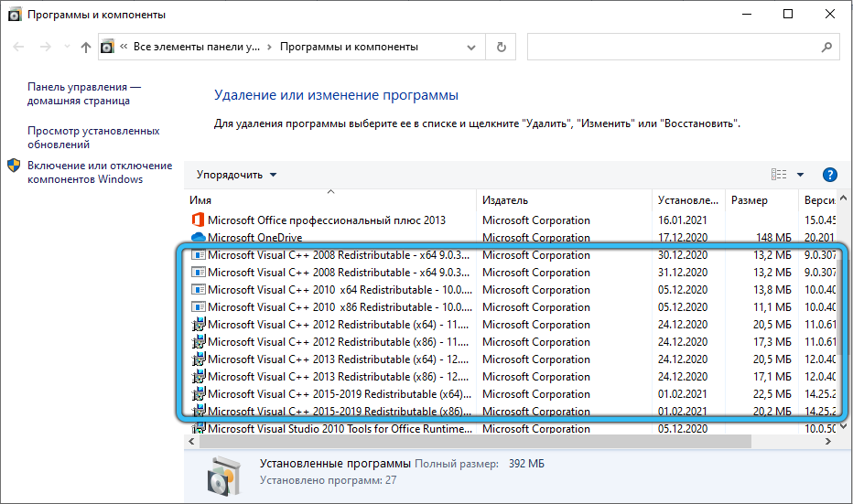Click the back navigation arrow
The height and width of the screenshot is (504, 853).
pyautogui.click(x=20, y=47)
